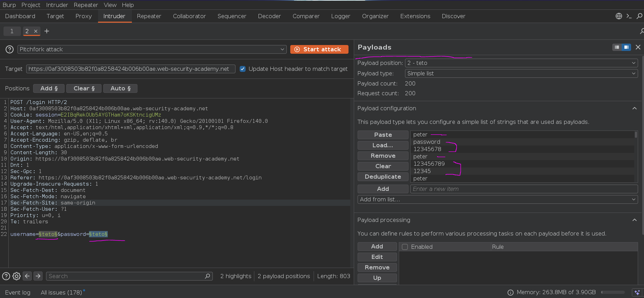Toggle Update Host header to match target
Screen dimensions: 644x298
coord(243,69)
